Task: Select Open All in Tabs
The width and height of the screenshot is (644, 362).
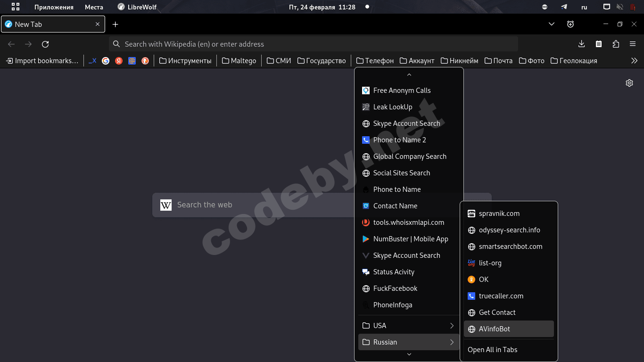Action: (509, 350)
